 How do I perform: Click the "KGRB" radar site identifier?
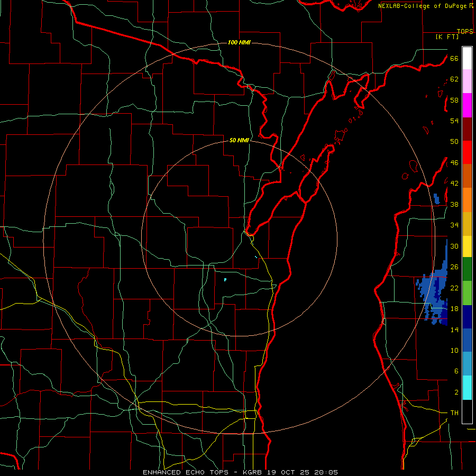tap(253, 472)
